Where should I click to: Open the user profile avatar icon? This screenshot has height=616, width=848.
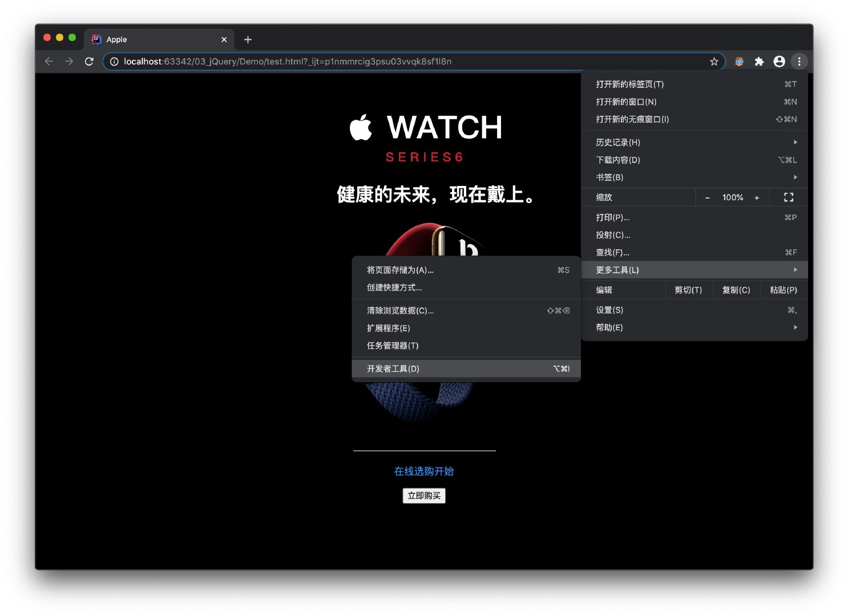tap(779, 62)
